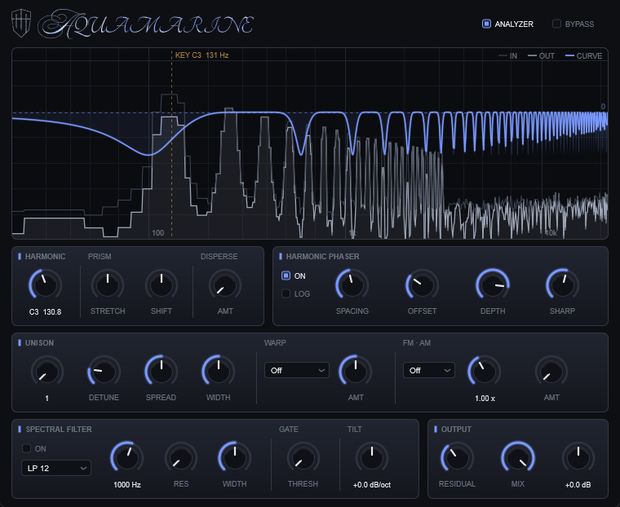
Task: Click the UNISON section title
Action: coord(40,343)
